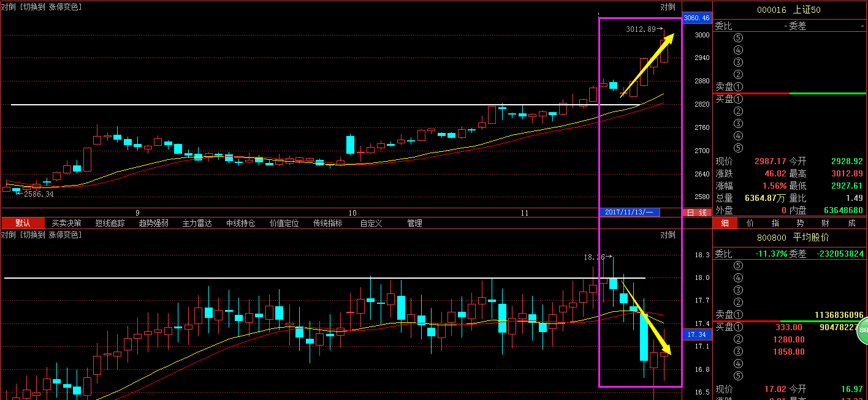Click 切换到 涨停变色 in upper chart
The width and height of the screenshot is (868, 400).
pyautogui.click(x=51, y=7)
